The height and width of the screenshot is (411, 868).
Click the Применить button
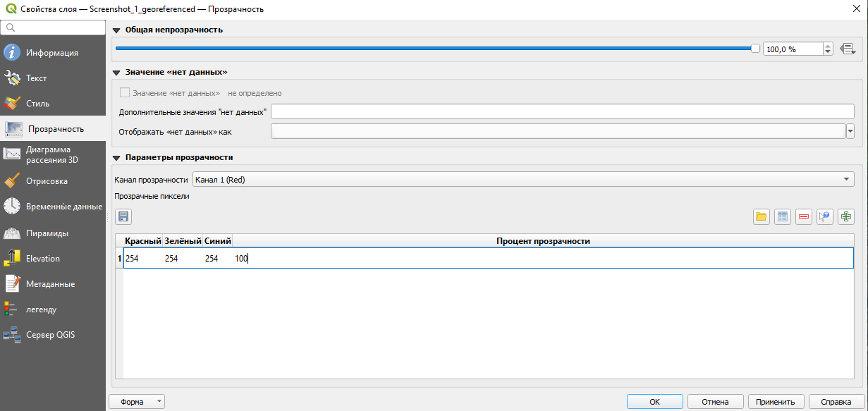[x=775, y=402]
